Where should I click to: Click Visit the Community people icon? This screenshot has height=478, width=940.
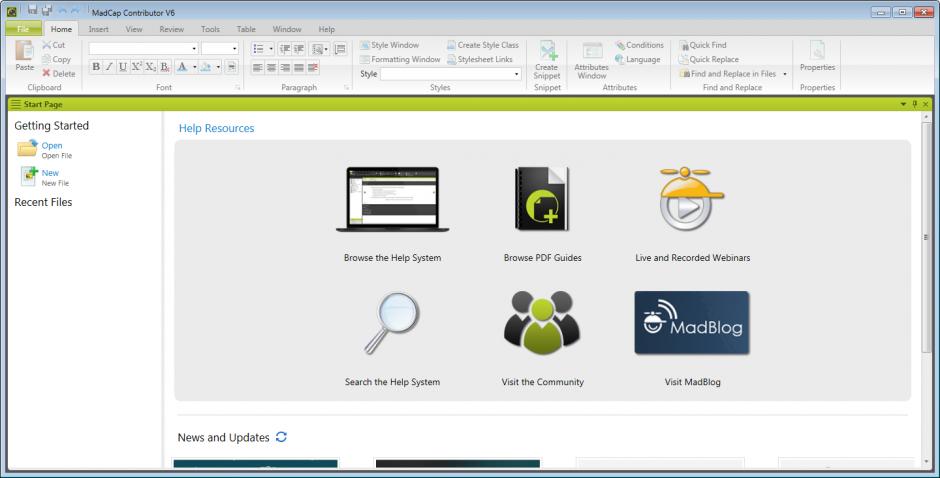542,323
